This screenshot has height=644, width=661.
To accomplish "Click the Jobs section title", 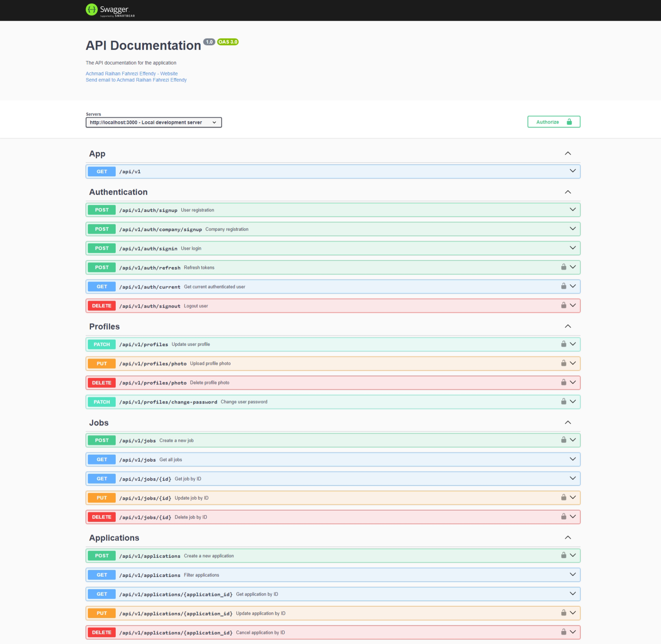I will point(99,423).
